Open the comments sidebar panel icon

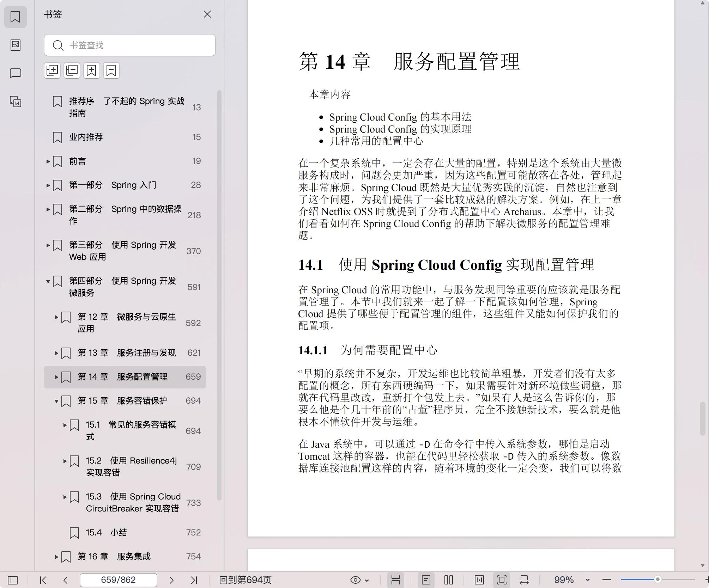click(15, 73)
